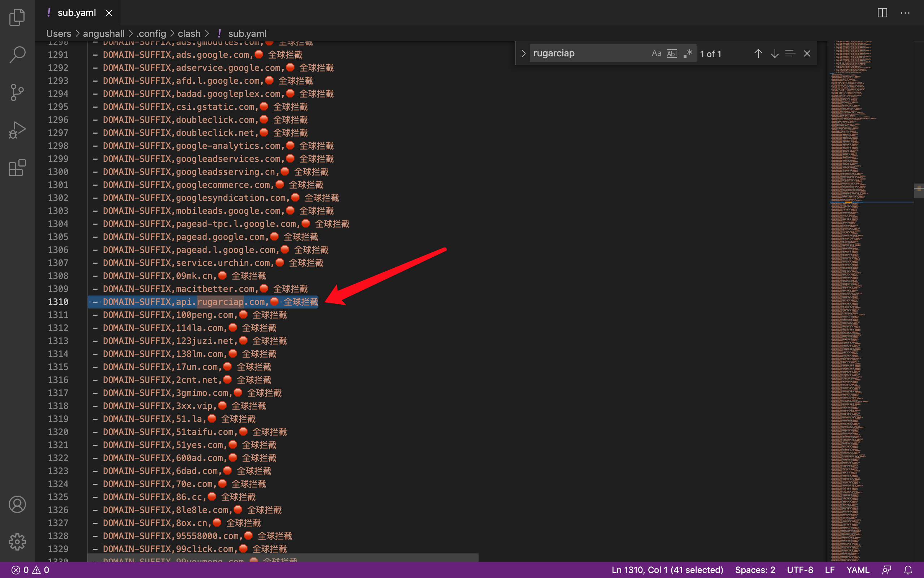The image size is (924, 578).
Task: Open angushall breadcrumb segment
Action: coord(104,34)
